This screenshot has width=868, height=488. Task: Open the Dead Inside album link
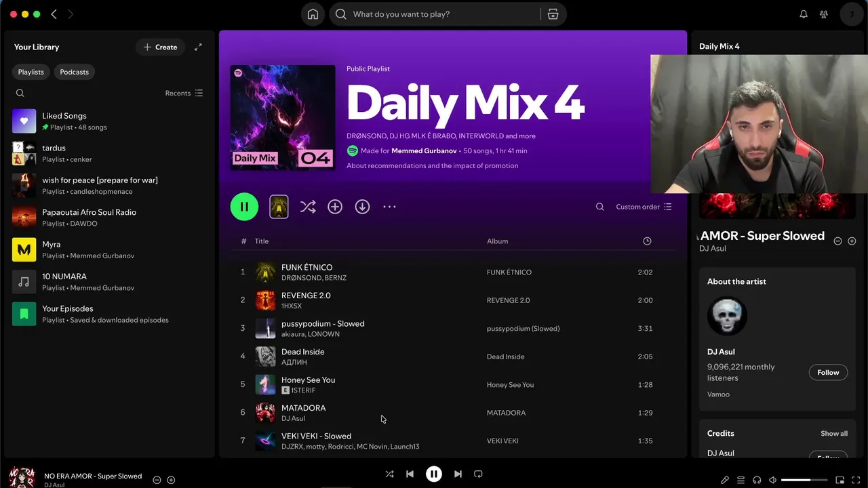click(x=505, y=357)
